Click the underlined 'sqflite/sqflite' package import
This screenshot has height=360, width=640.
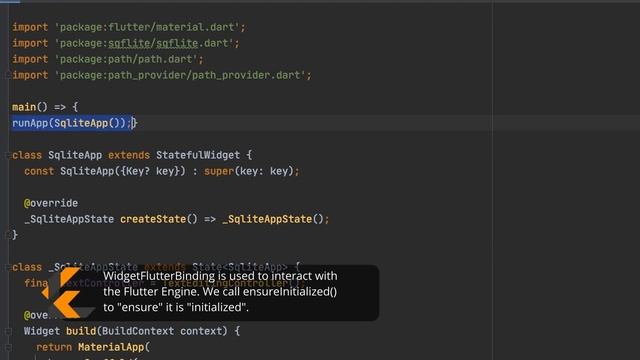(x=153, y=43)
